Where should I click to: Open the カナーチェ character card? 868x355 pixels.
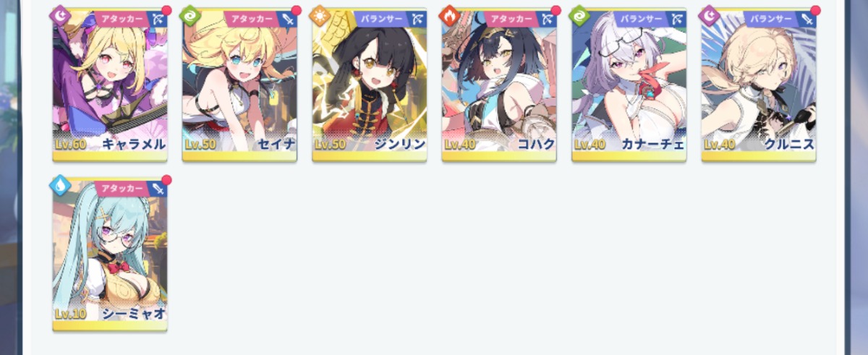(x=629, y=85)
